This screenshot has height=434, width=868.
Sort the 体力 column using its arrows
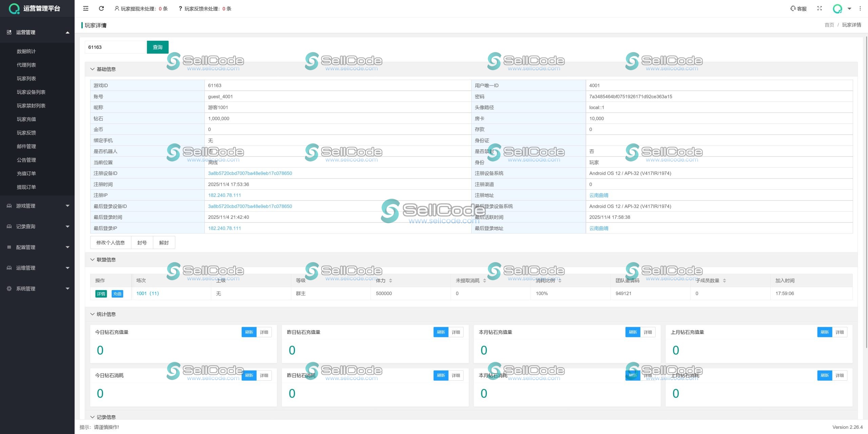pos(391,281)
